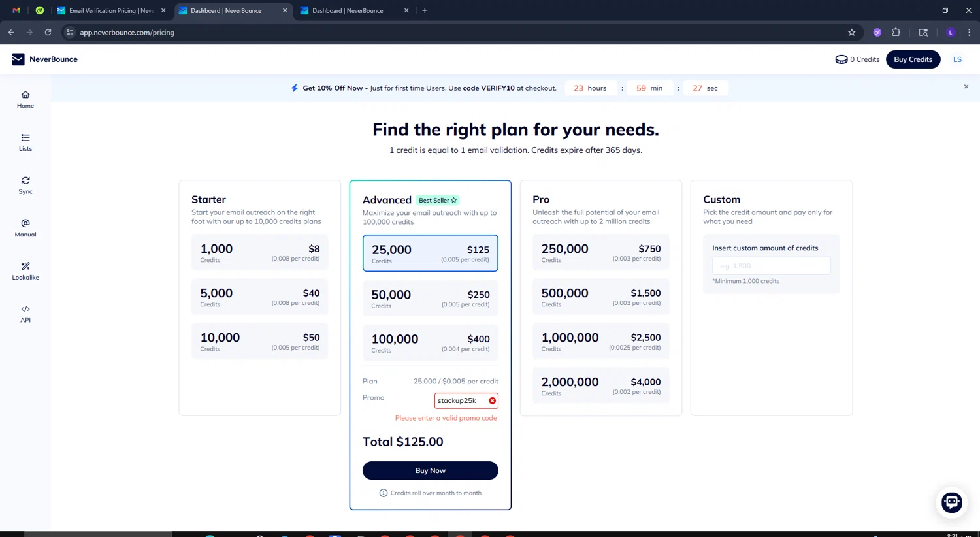Open the Gmail pinned tab
The width and height of the screenshot is (980, 537).
(x=16, y=10)
